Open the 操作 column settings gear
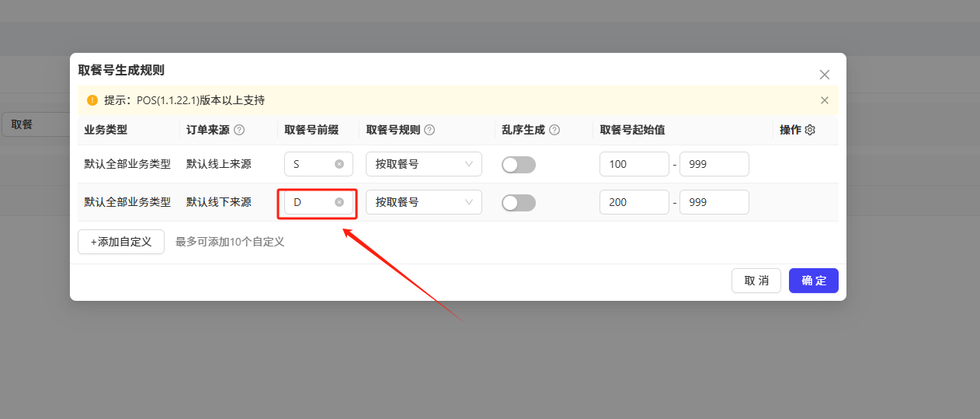 point(810,130)
